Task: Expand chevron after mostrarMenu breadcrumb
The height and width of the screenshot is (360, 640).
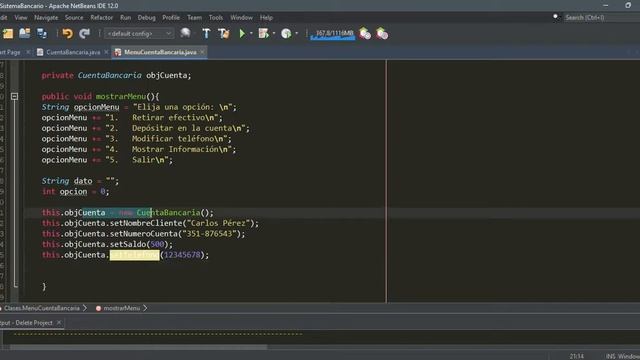Action: point(145,308)
